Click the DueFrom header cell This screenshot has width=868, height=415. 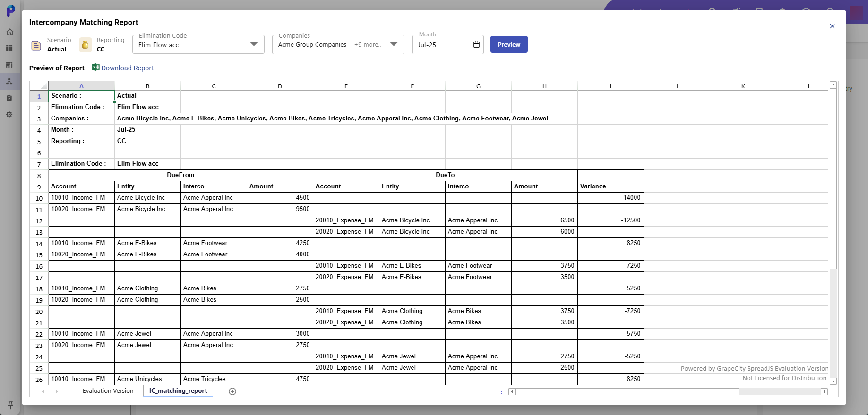pos(180,175)
